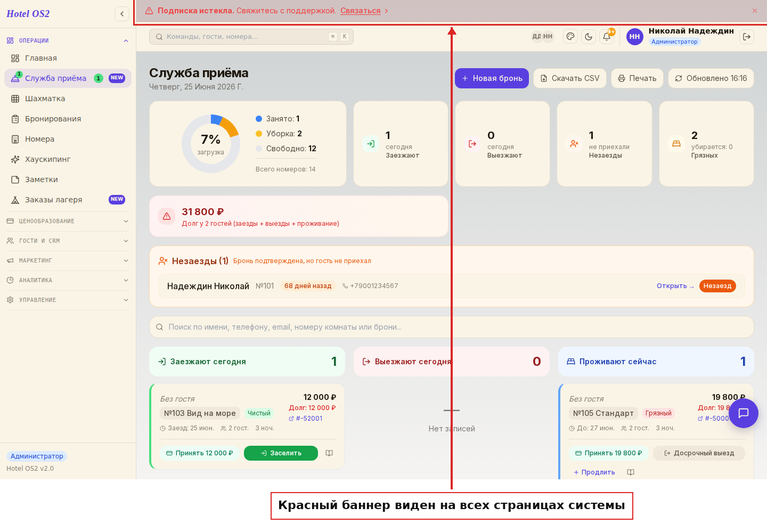Focus the guest search field by name or phone

pos(452,327)
